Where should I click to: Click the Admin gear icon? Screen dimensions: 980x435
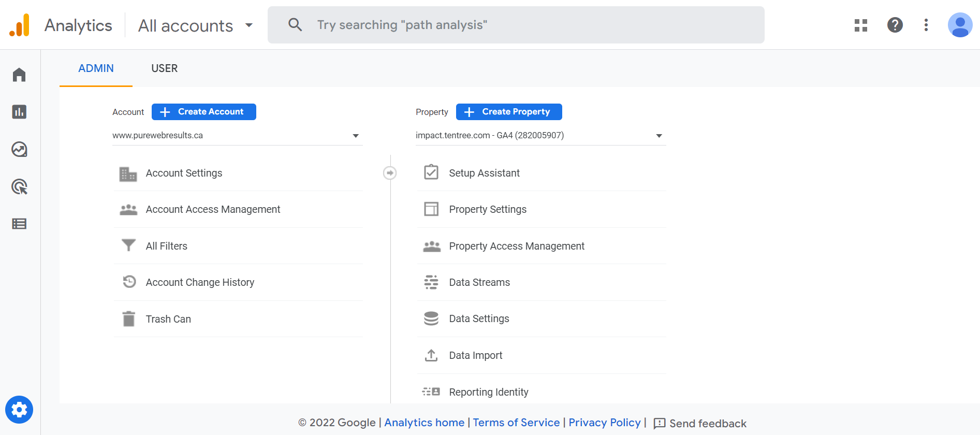19,410
